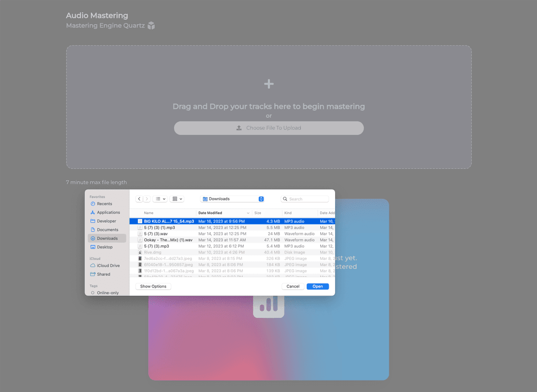Open the Downloads location dropdown
537x392 pixels.
coord(232,198)
